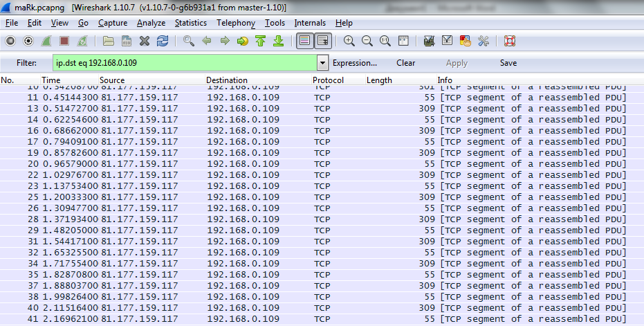Open a capture file icon
This screenshot has width=644, height=326.
tap(109, 41)
